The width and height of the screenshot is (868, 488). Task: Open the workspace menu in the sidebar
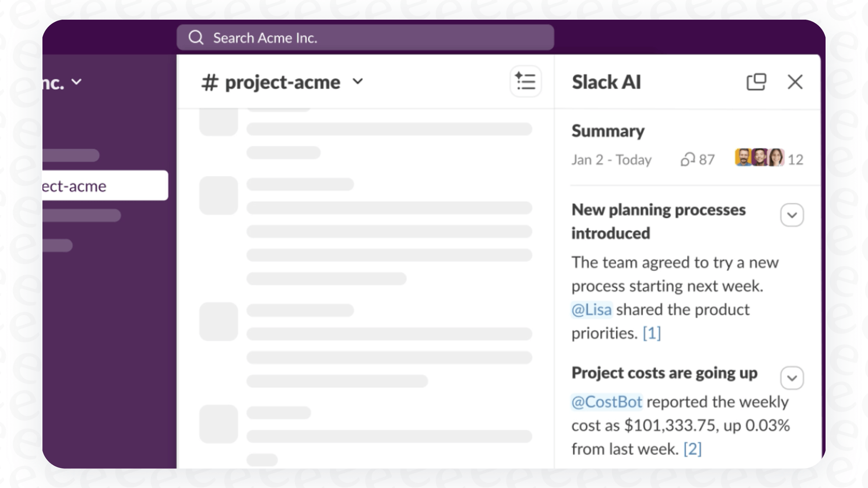pos(76,82)
